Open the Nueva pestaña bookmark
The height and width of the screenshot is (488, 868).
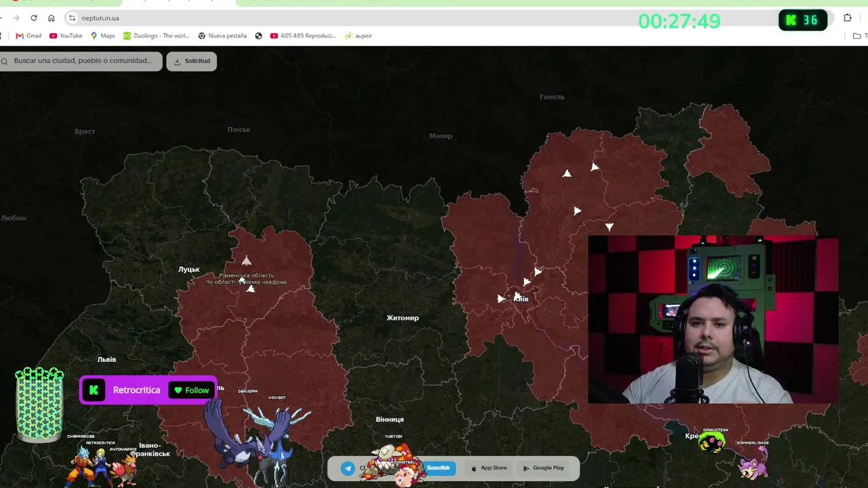[x=222, y=36]
